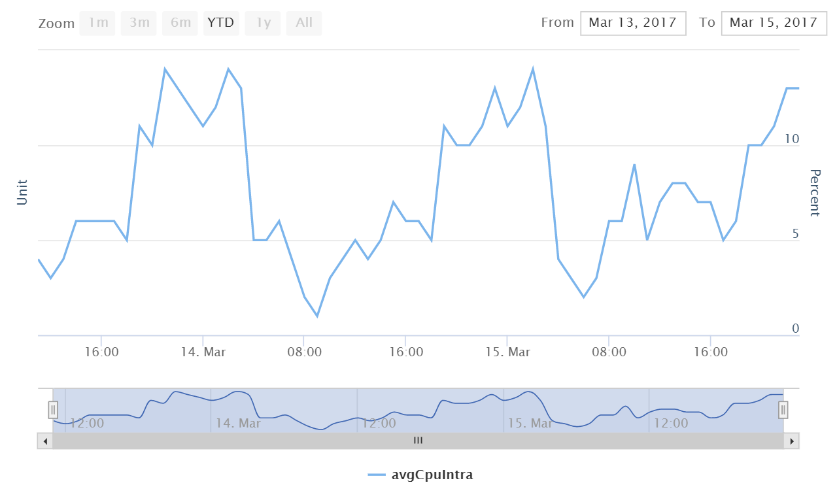Click the avgCpuIntra legend line symbol
Viewport: 837px width, 504px height.
pos(378,475)
